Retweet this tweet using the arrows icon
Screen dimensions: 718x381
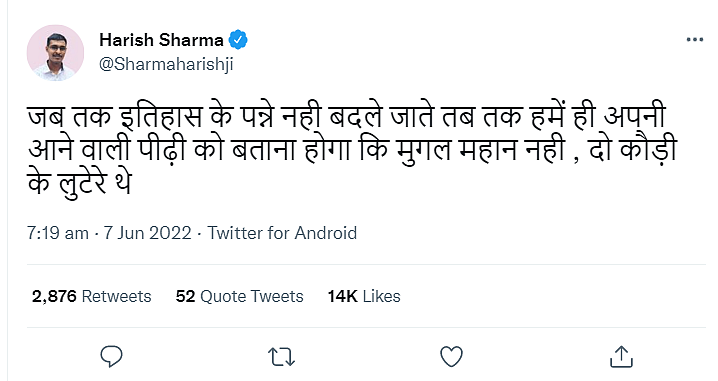pyautogui.click(x=281, y=357)
